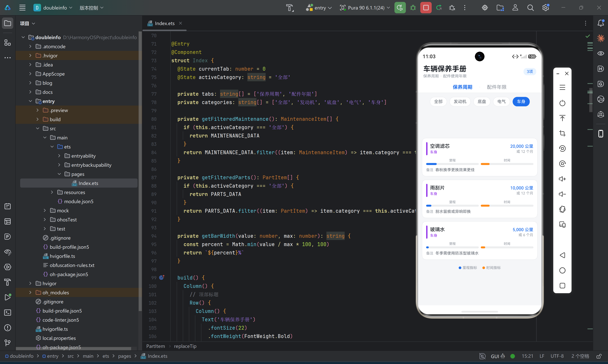
Task: Open the emulator toolbar menu icon
Action: pos(562,87)
